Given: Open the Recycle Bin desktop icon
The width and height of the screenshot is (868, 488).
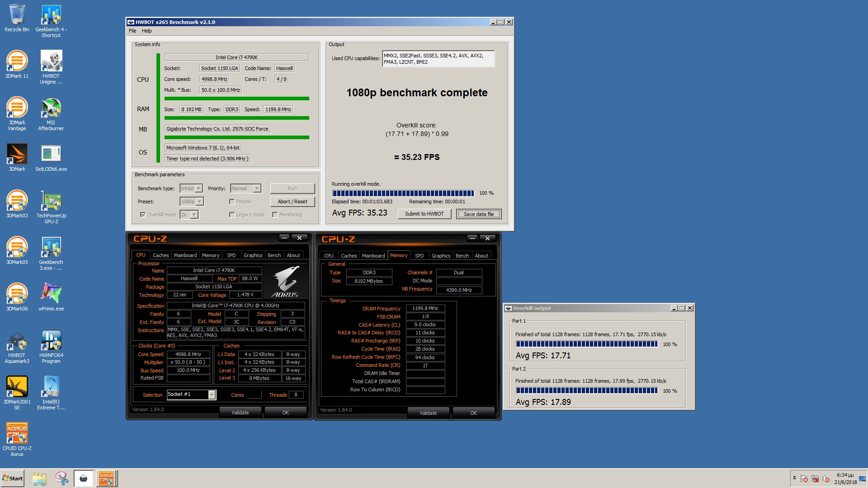Looking at the screenshot, I should pyautogui.click(x=17, y=18).
